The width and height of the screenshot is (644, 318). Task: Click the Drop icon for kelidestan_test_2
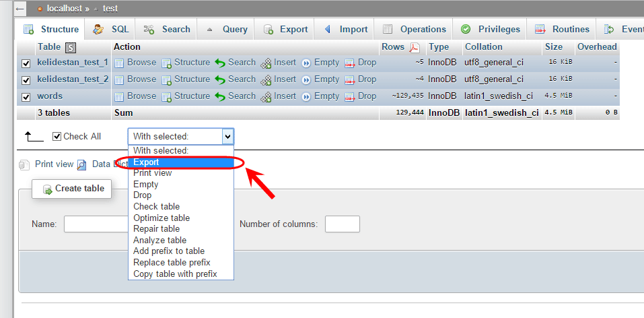pos(349,79)
